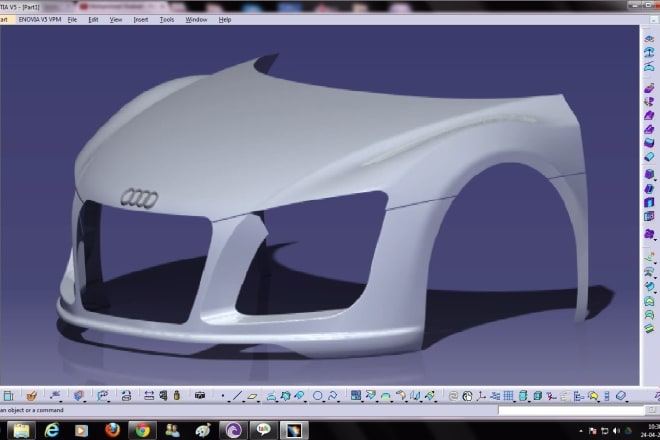Expand the dropdown arrow under the Circle tool
This screenshot has width=660, height=440.
point(323,401)
